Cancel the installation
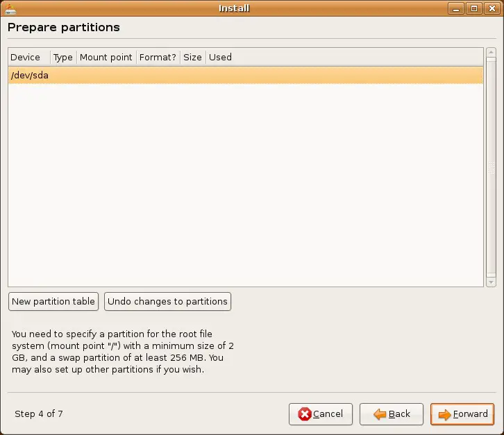 (x=321, y=414)
